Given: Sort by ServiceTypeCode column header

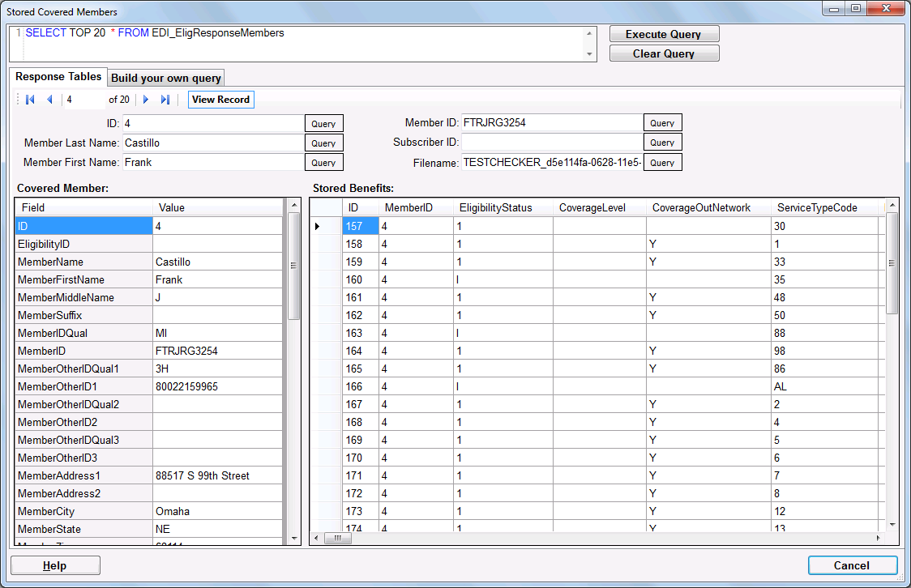Looking at the screenshot, I should click(x=817, y=208).
